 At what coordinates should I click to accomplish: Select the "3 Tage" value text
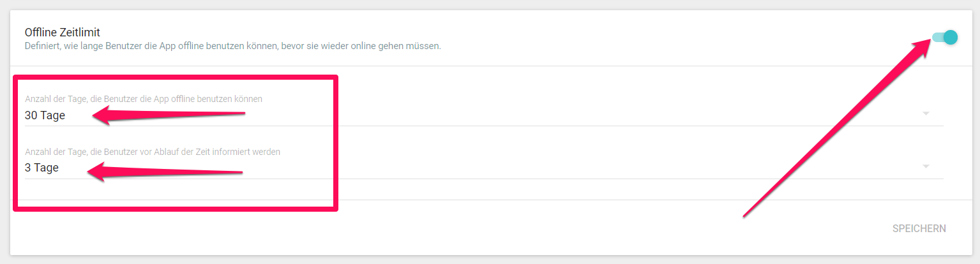42,168
